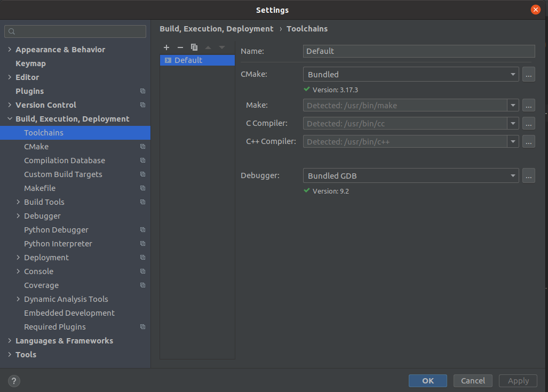
Task: Browse for CMake executable with ellipsis button
Action: [x=528, y=75]
